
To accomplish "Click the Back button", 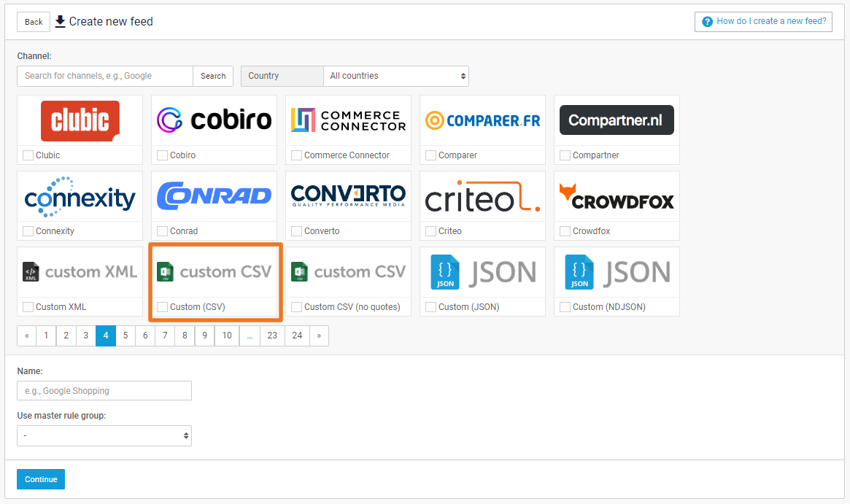I will point(34,22).
